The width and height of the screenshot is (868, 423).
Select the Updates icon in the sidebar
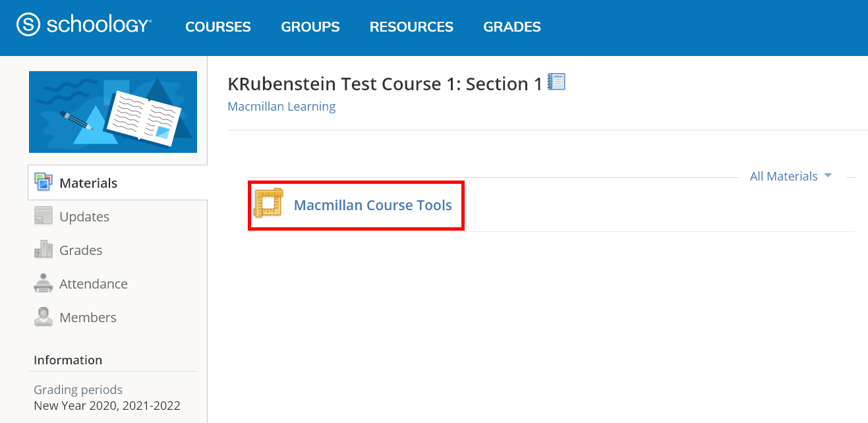pyautogui.click(x=43, y=215)
